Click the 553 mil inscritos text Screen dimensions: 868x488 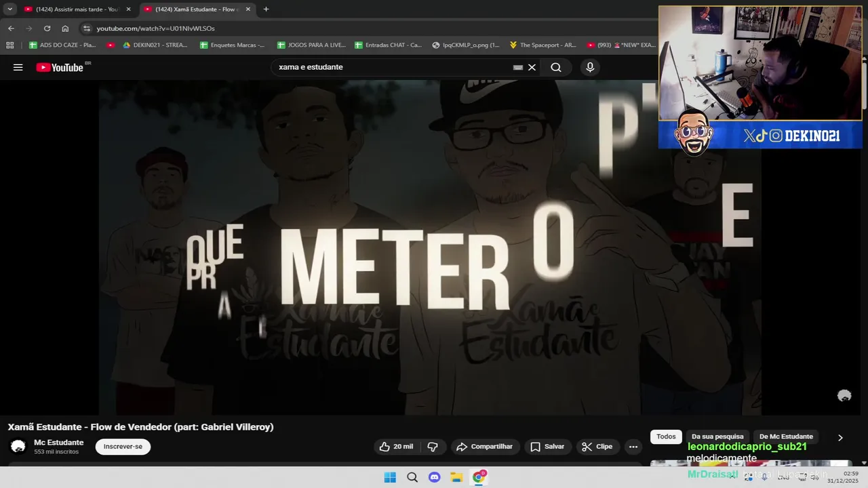56,452
